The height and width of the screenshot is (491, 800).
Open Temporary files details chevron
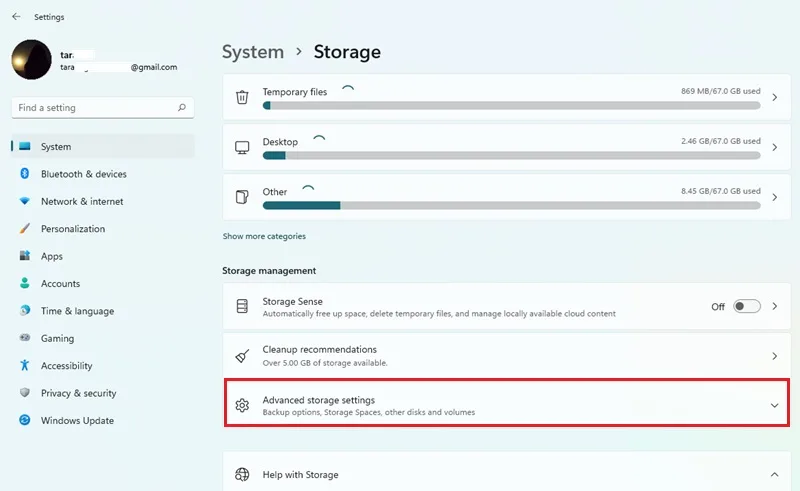tap(774, 97)
